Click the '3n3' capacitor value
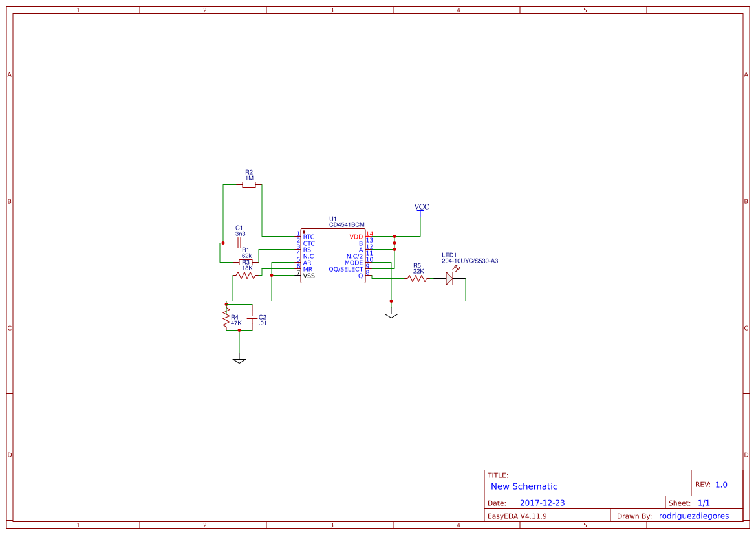The width and height of the screenshot is (756, 535). [x=240, y=234]
